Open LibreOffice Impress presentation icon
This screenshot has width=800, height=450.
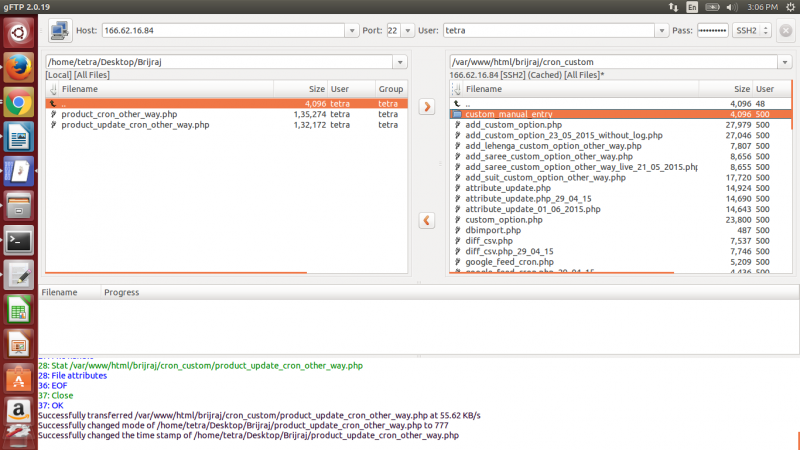(x=19, y=344)
